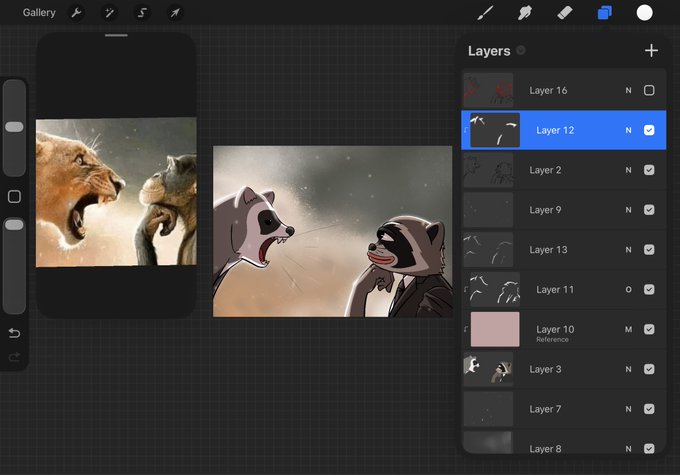Tap the square Modify button in sidebar

[14, 197]
